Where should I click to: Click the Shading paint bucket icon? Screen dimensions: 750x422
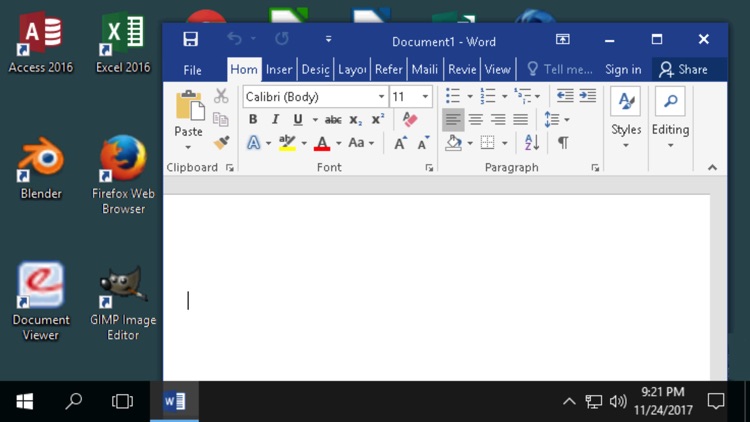[x=453, y=143]
